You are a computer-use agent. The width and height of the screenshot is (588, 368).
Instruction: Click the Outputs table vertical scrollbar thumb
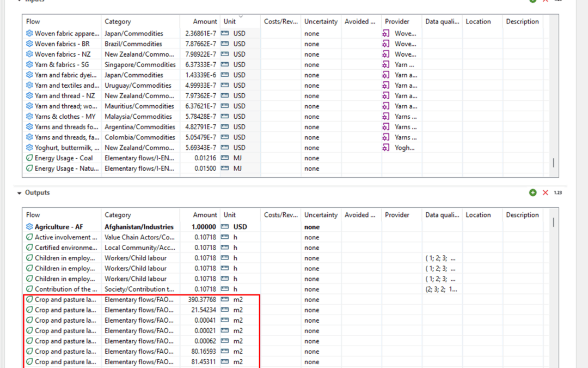554,222
